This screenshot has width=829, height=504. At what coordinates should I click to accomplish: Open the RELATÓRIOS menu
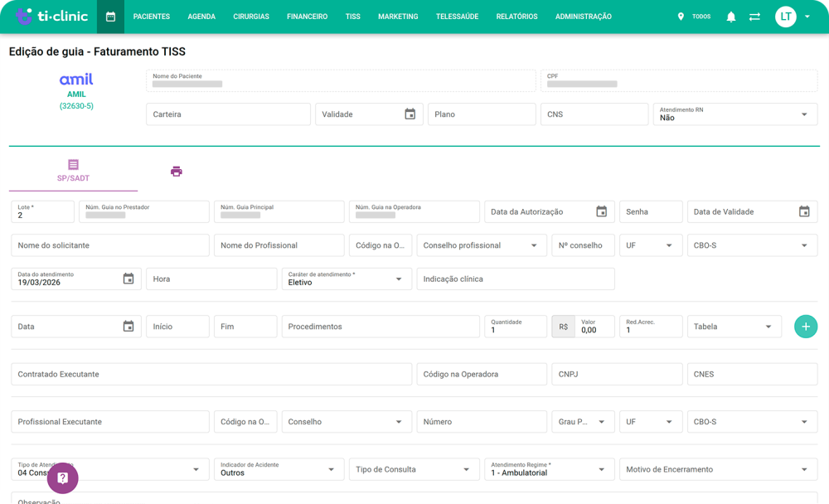click(516, 17)
